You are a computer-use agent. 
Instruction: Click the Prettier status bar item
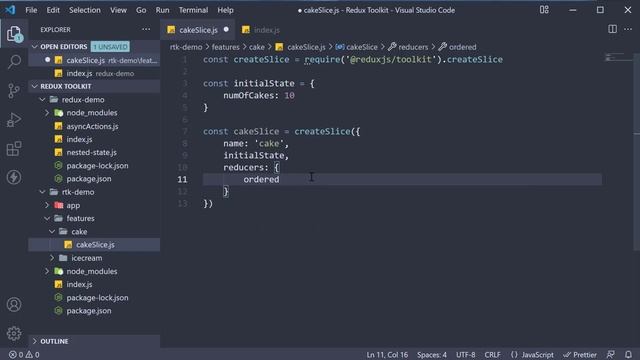click(x=580, y=354)
